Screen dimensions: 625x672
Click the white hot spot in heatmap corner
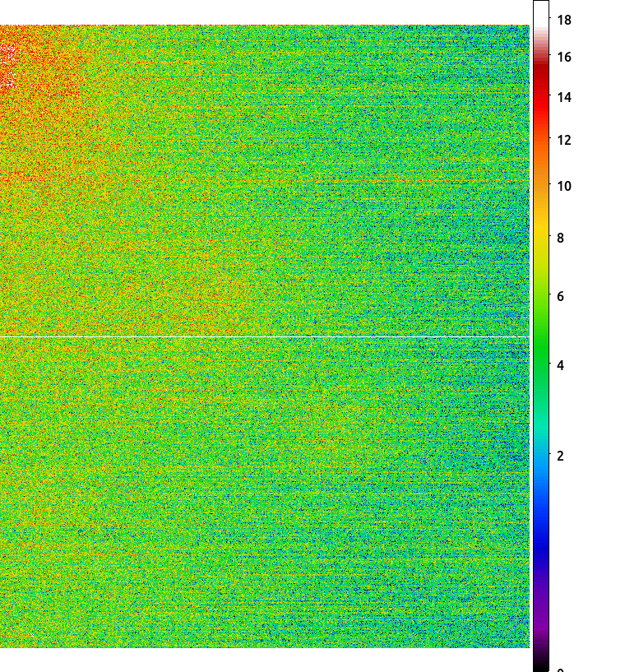7,67
